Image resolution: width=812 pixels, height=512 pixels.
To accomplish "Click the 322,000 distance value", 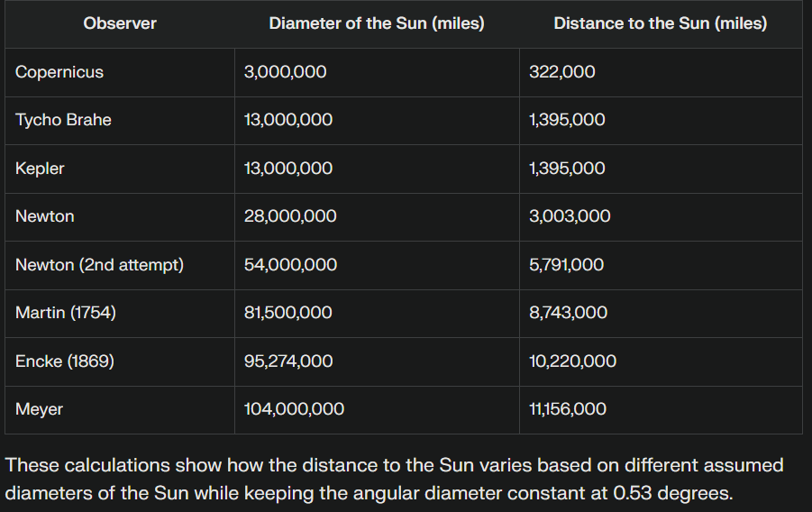I will pyautogui.click(x=562, y=72).
